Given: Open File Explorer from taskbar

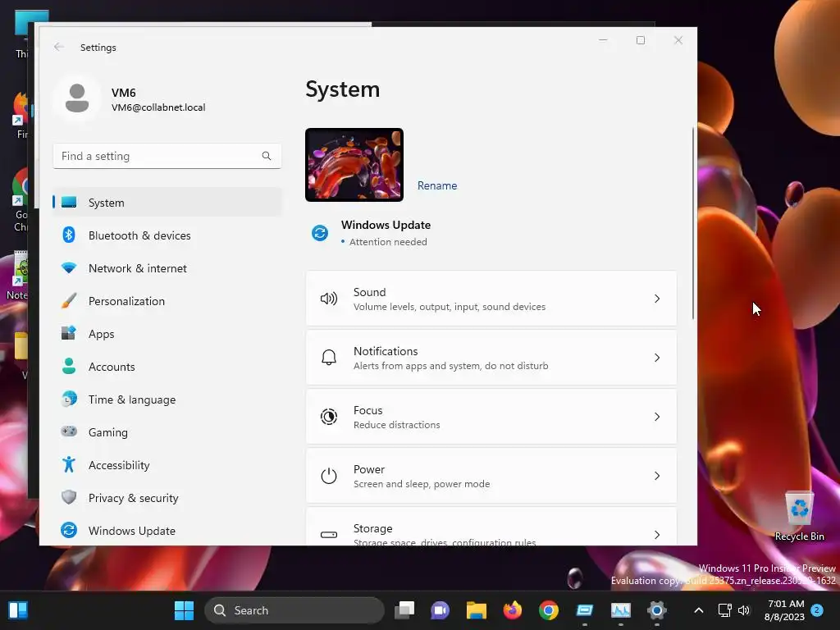Looking at the screenshot, I should tap(477, 610).
